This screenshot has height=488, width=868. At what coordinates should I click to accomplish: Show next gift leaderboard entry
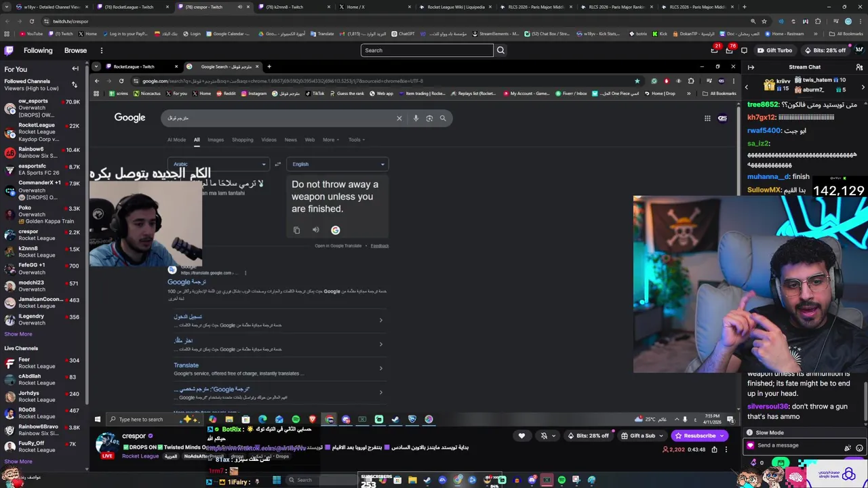[x=863, y=87]
